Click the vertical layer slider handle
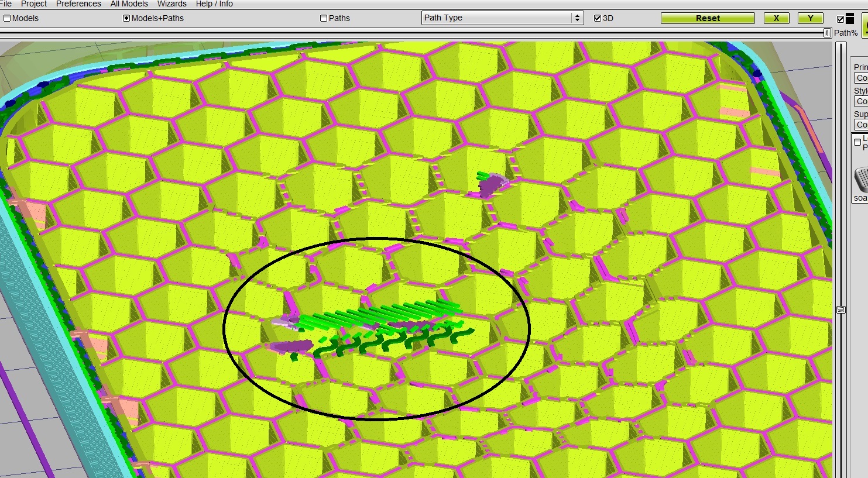868x478 pixels. point(841,310)
